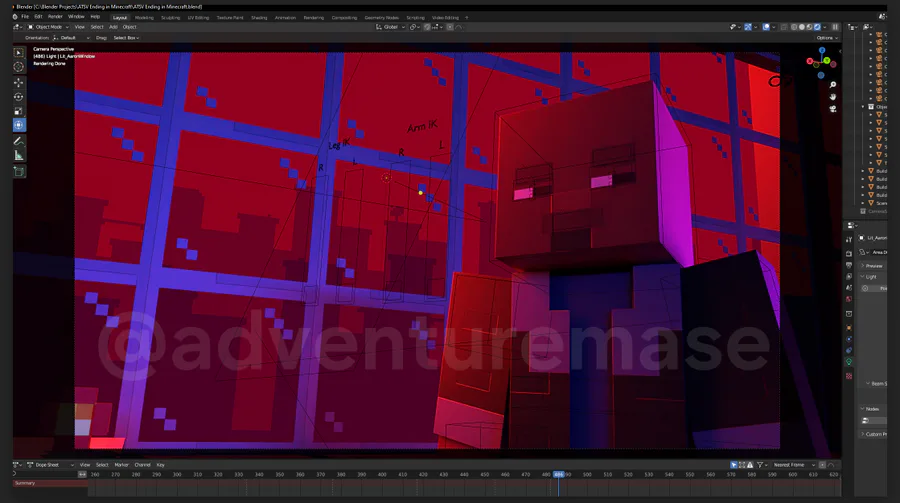Image resolution: width=900 pixels, height=503 pixels.
Task: Click the viewport zoom magnifier icon
Action: tap(833, 85)
